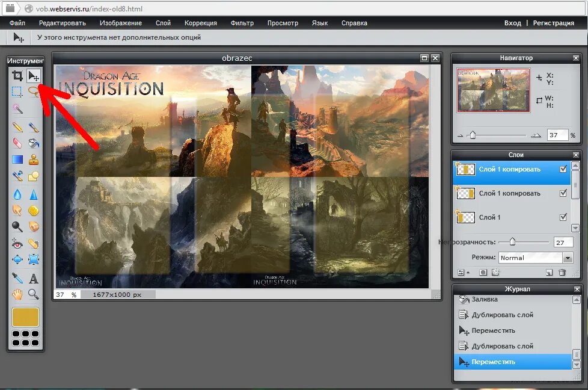Select the pink Eraser tool
588x390 pixels.
pyautogui.click(x=17, y=143)
